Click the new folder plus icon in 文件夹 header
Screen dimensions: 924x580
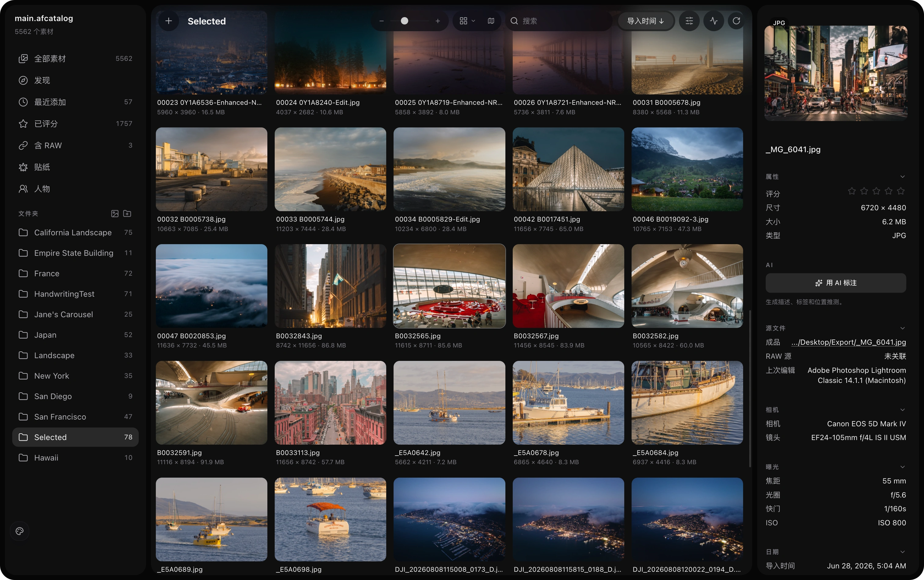tap(127, 214)
